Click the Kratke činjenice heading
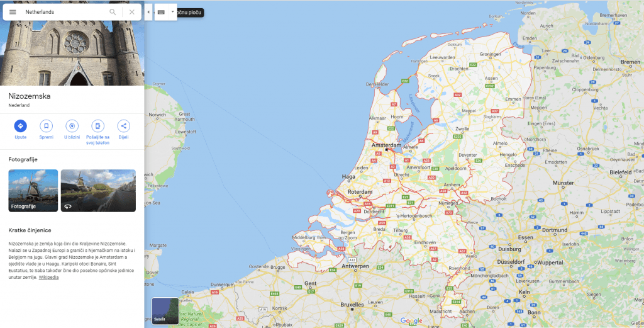The height and width of the screenshot is (328, 644). pos(30,230)
